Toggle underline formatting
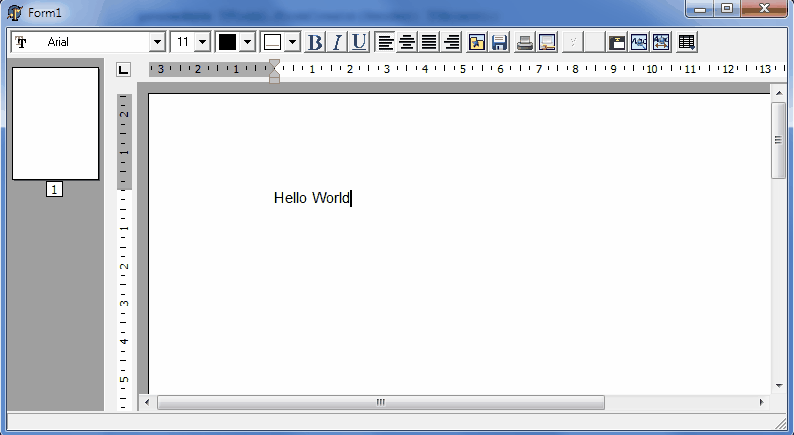The image size is (794, 435). click(x=358, y=42)
